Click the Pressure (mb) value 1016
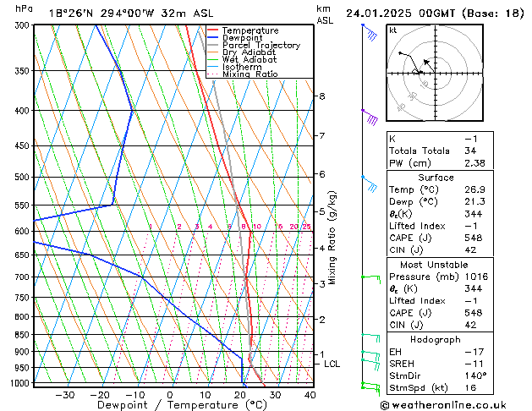The image size is (532, 411). coord(476,277)
